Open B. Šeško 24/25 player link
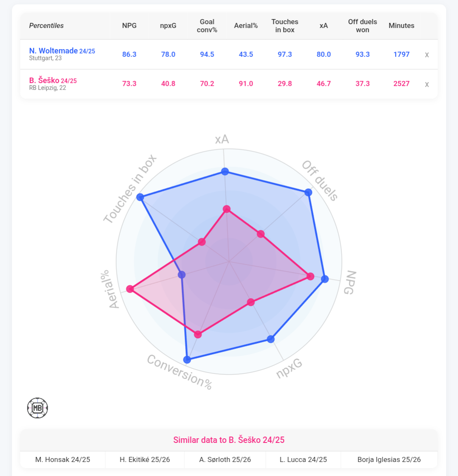This screenshot has width=458, height=476. 53,81
